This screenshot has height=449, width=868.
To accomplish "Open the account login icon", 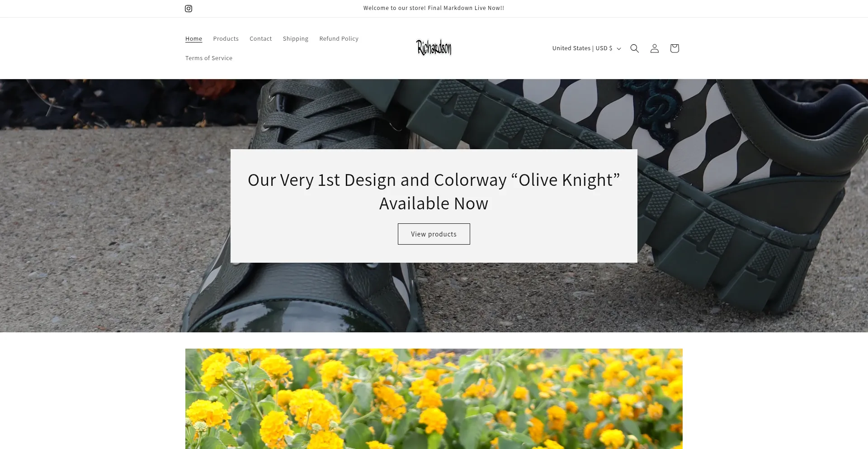I will [x=655, y=48].
